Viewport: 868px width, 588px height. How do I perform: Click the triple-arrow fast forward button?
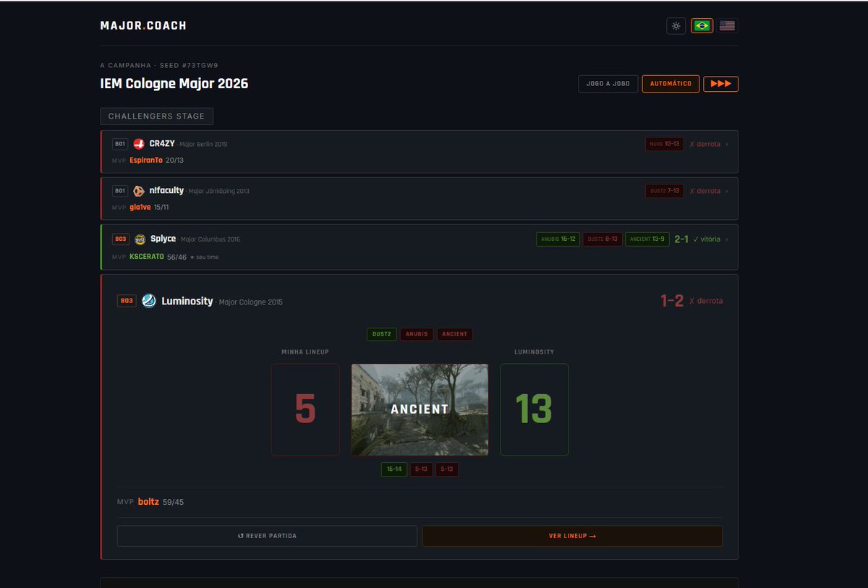pyautogui.click(x=721, y=84)
